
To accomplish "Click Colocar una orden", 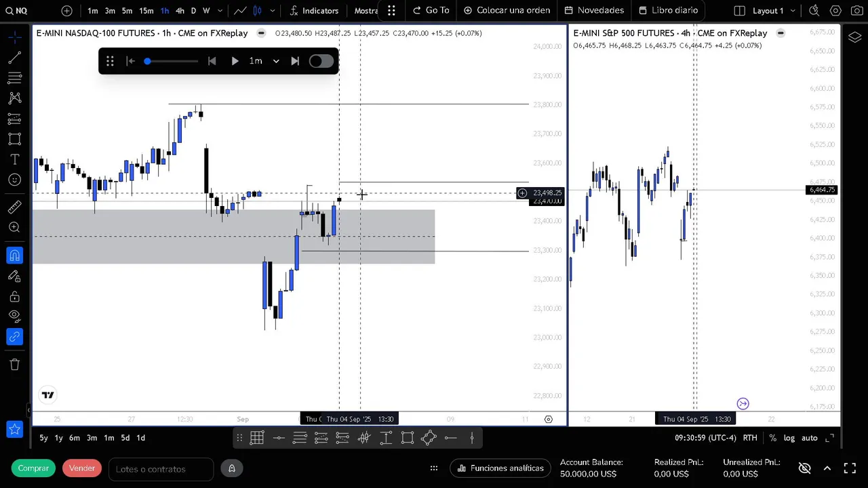I will 507,10.
